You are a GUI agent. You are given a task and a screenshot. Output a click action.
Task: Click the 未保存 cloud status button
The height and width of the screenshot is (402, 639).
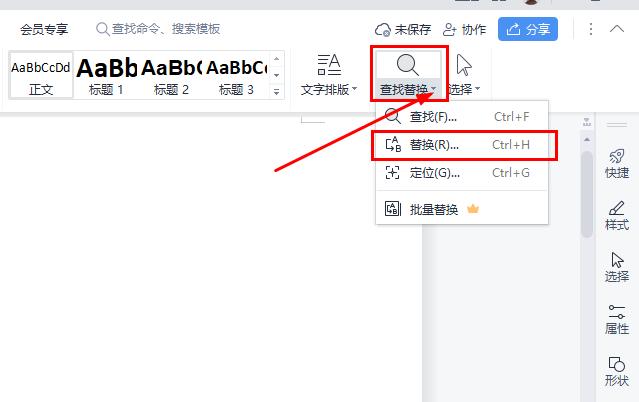tap(403, 29)
